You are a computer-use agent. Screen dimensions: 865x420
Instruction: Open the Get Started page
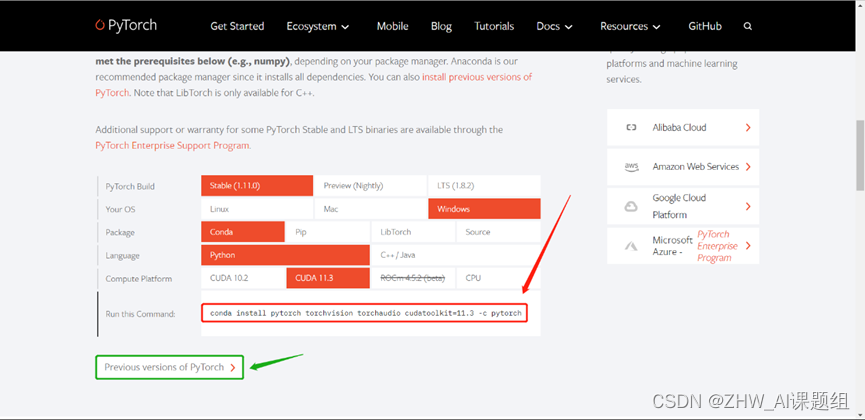[x=237, y=26]
